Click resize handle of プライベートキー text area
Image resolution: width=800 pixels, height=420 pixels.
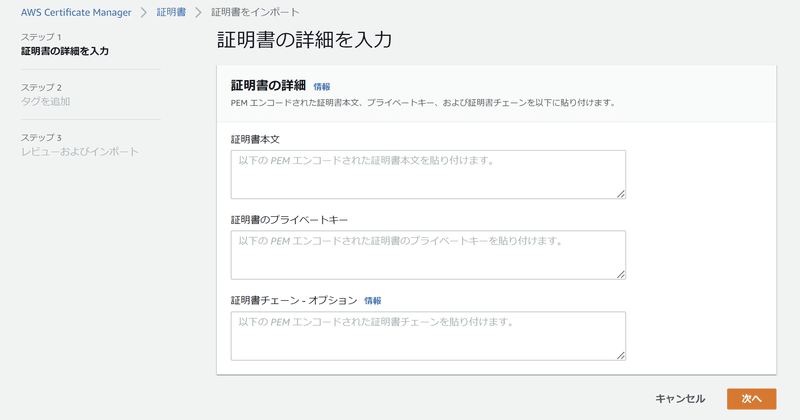620,275
